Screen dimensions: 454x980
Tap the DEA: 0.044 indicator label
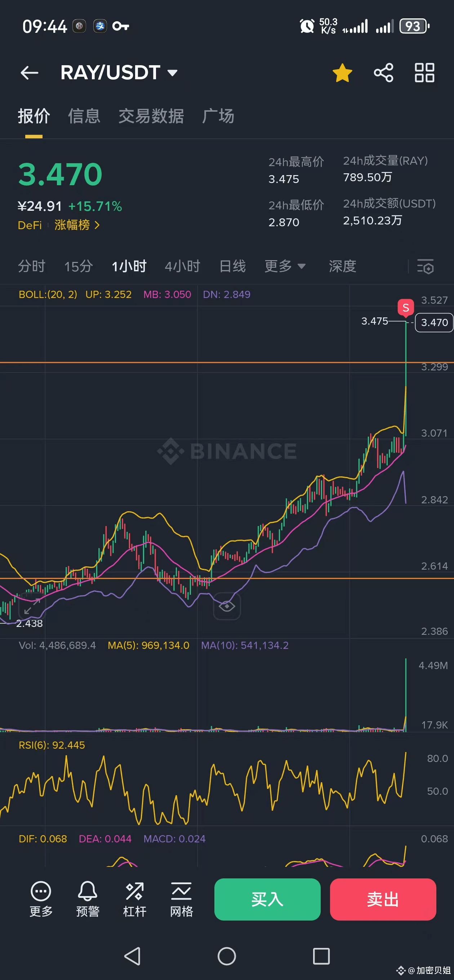(105, 838)
